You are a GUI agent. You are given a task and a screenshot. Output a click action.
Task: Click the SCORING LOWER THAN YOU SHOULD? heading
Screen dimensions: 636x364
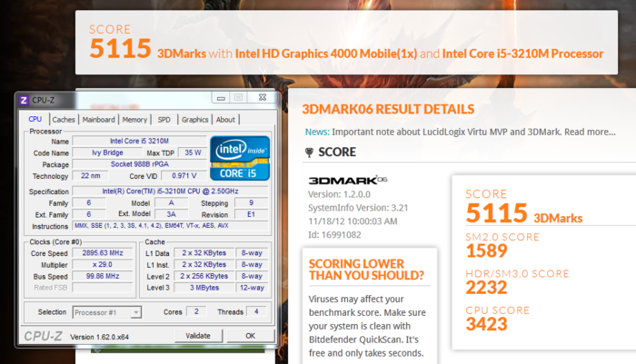coord(366,270)
